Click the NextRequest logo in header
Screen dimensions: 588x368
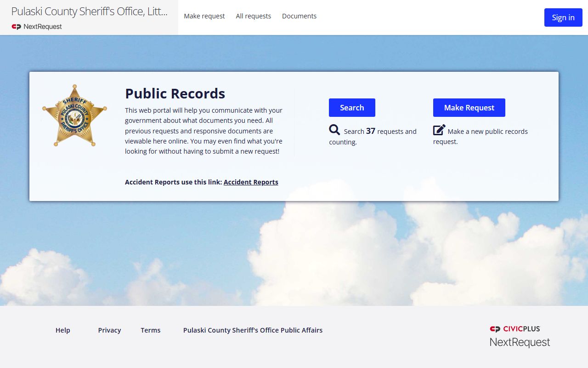[x=37, y=27]
